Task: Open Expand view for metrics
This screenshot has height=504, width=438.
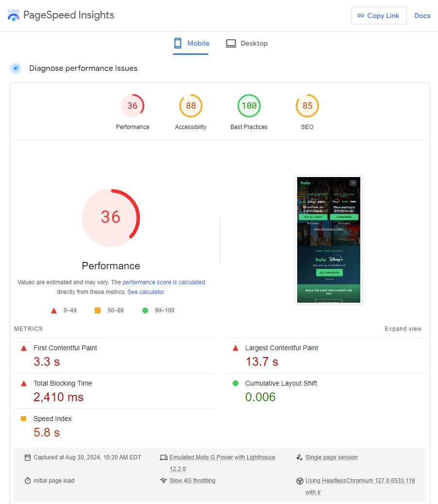Action: coord(403,328)
